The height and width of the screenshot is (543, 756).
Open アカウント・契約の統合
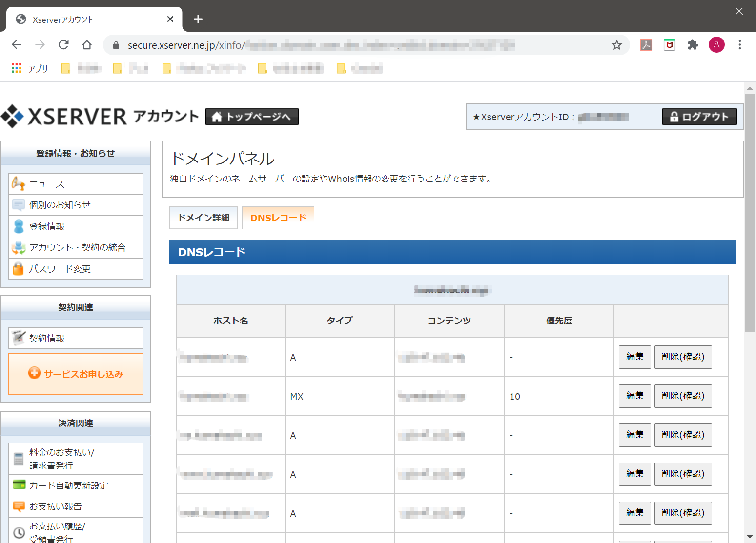pyautogui.click(x=76, y=247)
